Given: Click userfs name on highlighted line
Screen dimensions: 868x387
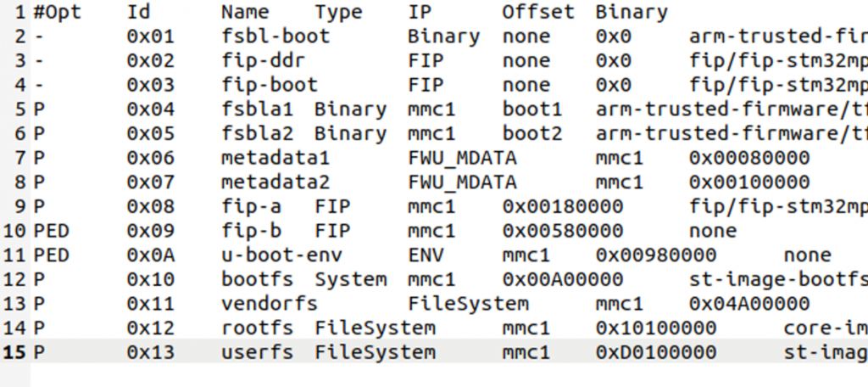Looking at the screenshot, I should tap(258, 352).
